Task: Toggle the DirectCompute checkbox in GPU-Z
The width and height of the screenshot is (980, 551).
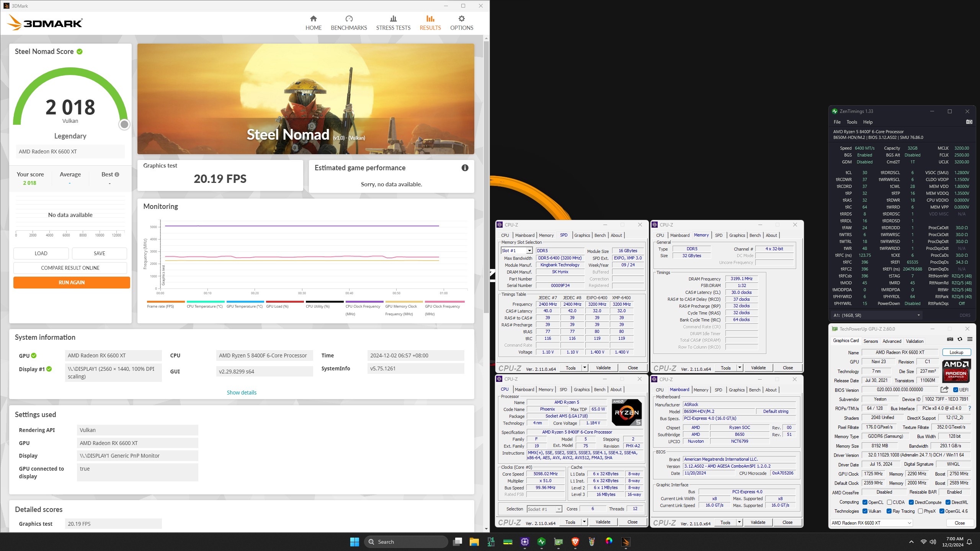Action: point(911,502)
